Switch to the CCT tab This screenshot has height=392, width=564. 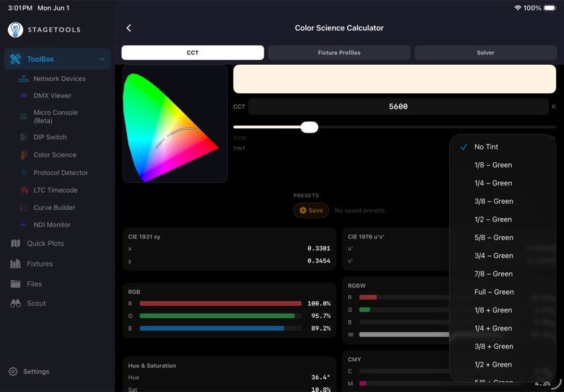point(192,52)
